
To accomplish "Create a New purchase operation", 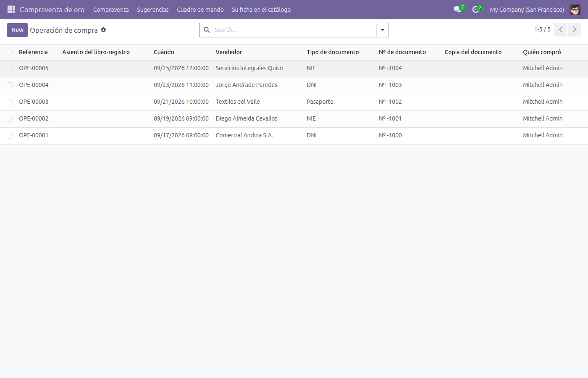I will (17, 30).
